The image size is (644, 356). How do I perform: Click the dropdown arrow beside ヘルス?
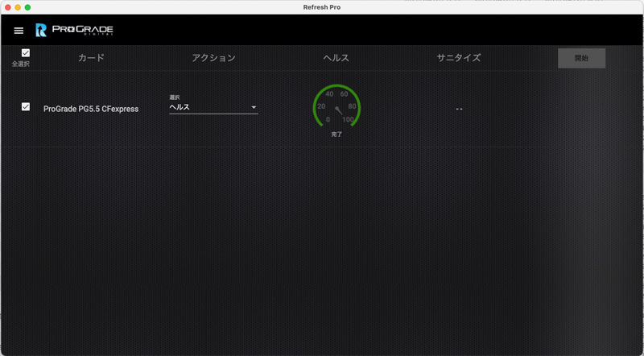point(254,107)
